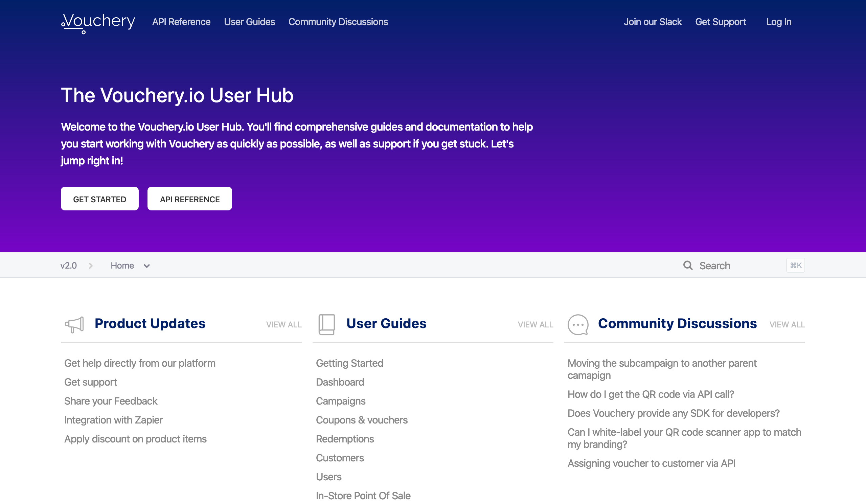Open 'Share your Feedback'
Viewport: 866px width, 504px height.
[x=111, y=401]
